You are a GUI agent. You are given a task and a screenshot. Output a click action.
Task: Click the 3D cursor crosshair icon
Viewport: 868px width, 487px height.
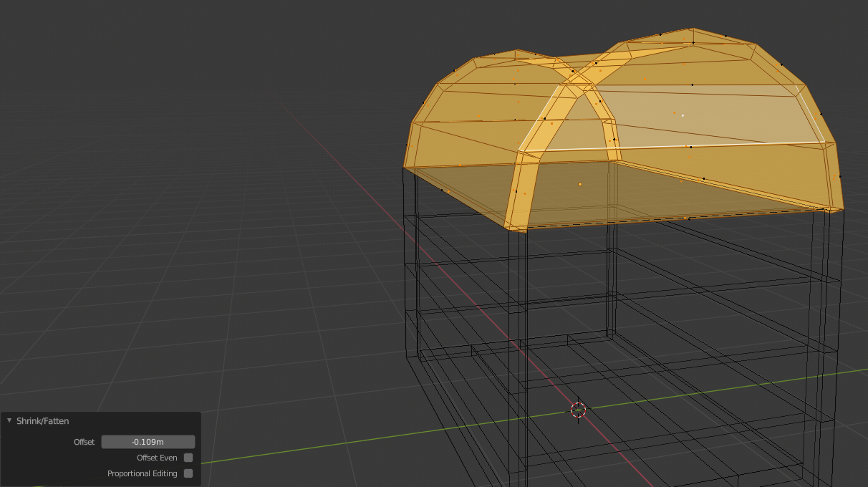tap(579, 410)
